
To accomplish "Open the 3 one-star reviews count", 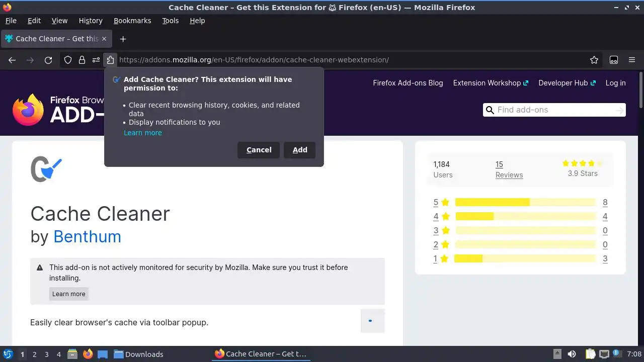I will pos(605,258).
